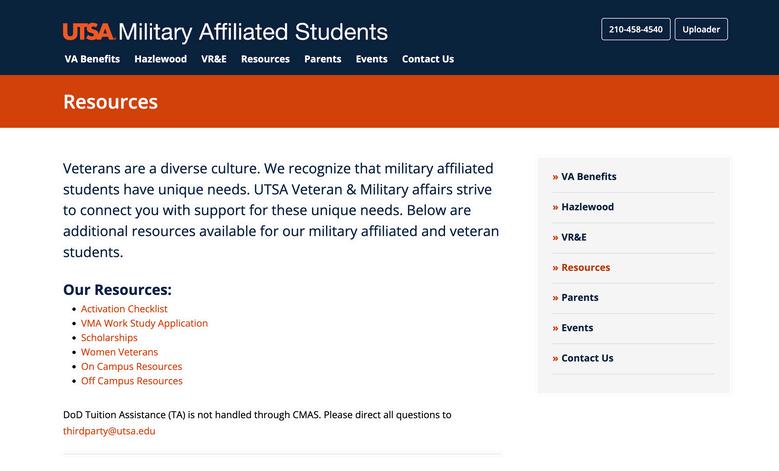Select Hazlewood in the top navigation
The height and width of the screenshot is (471, 779).
pyautogui.click(x=160, y=59)
